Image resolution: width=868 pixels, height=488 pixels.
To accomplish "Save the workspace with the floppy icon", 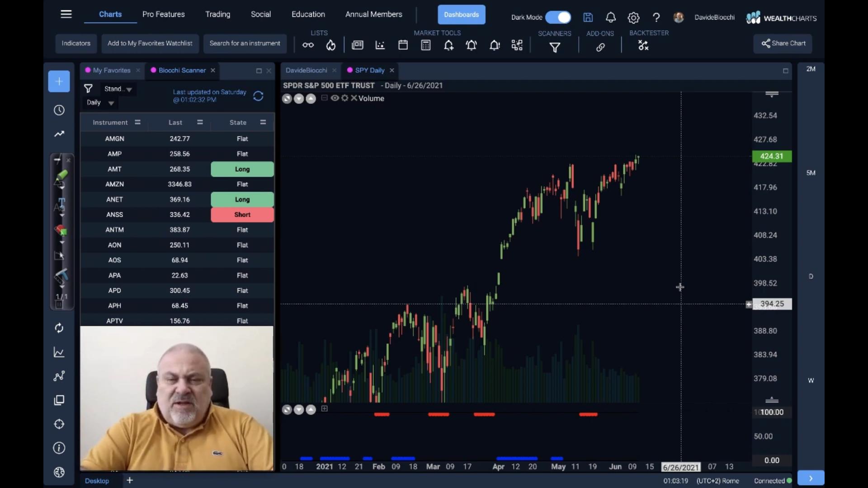I will coord(588,17).
